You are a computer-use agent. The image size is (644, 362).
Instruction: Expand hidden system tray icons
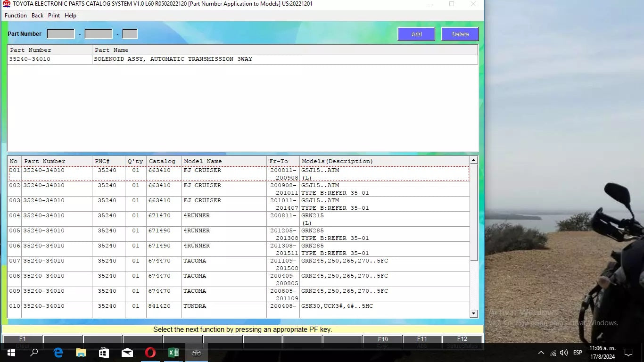541,353
